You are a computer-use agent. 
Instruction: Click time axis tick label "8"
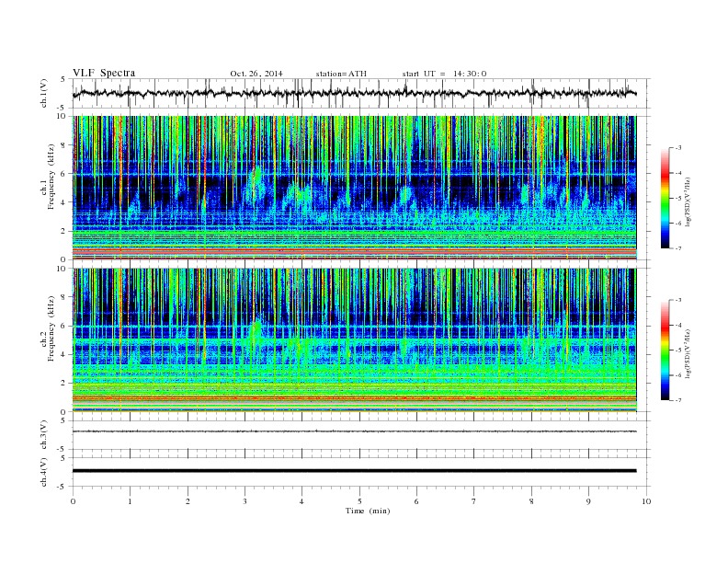click(531, 501)
